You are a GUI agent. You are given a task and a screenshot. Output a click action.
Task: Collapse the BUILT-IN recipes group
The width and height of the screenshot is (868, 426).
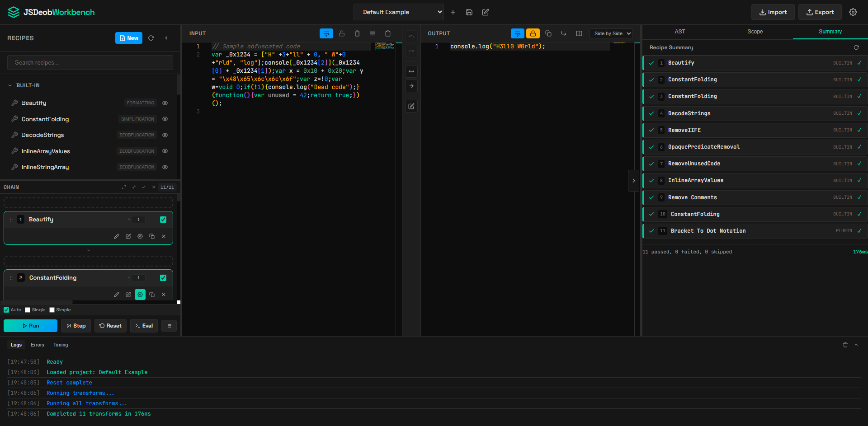coord(10,85)
